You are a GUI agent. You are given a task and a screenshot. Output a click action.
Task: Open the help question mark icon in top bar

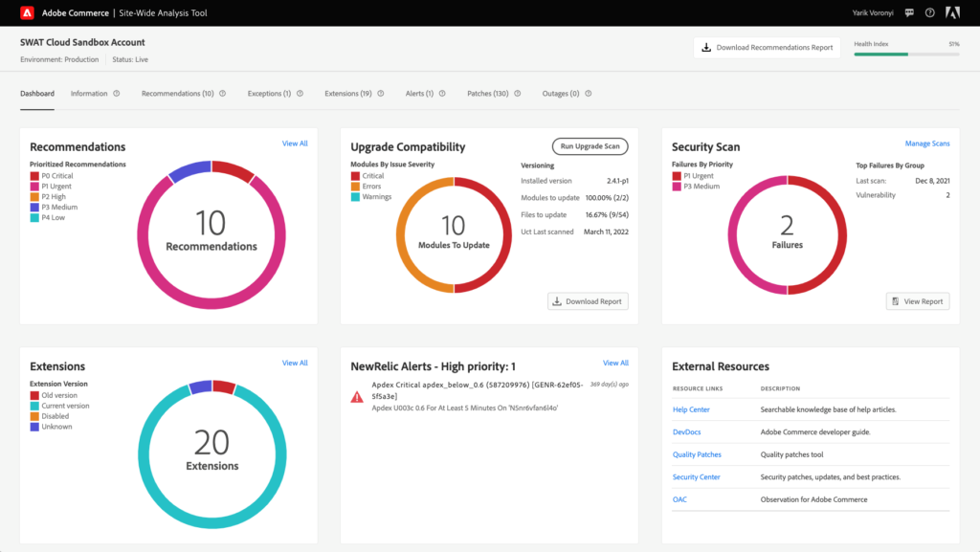pos(927,12)
